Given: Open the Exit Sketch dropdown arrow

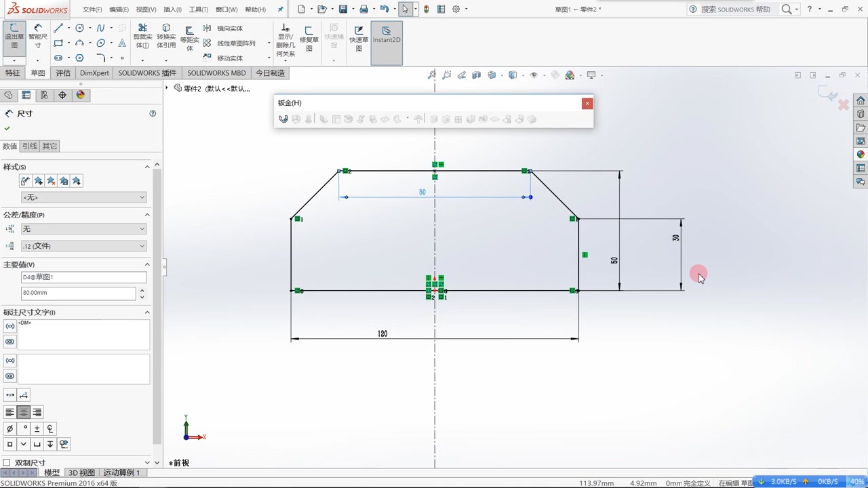Looking at the screenshot, I should point(14,60).
